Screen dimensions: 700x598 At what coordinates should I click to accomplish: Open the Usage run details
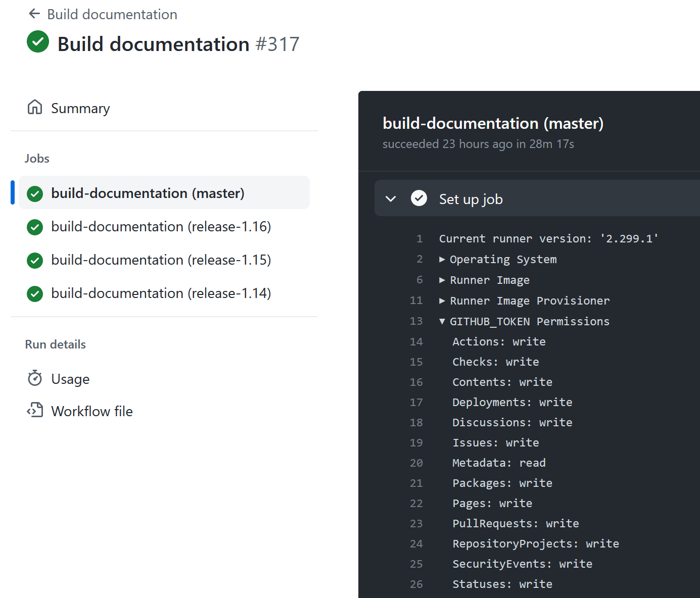70,379
